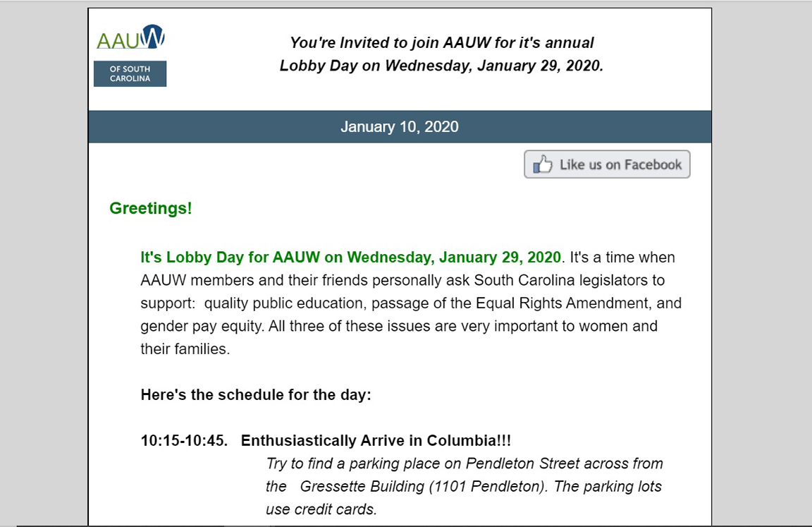Viewport: 812px width, 527px height.
Task: Click the 10:15-10:45 time label
Action: [x=184, y=440]
